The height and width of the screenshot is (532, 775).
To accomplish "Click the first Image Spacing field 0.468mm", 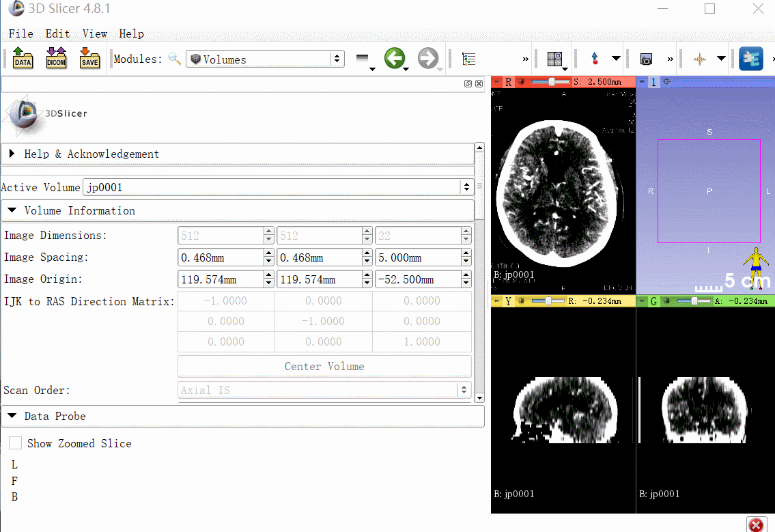I will tap(221, 257).
